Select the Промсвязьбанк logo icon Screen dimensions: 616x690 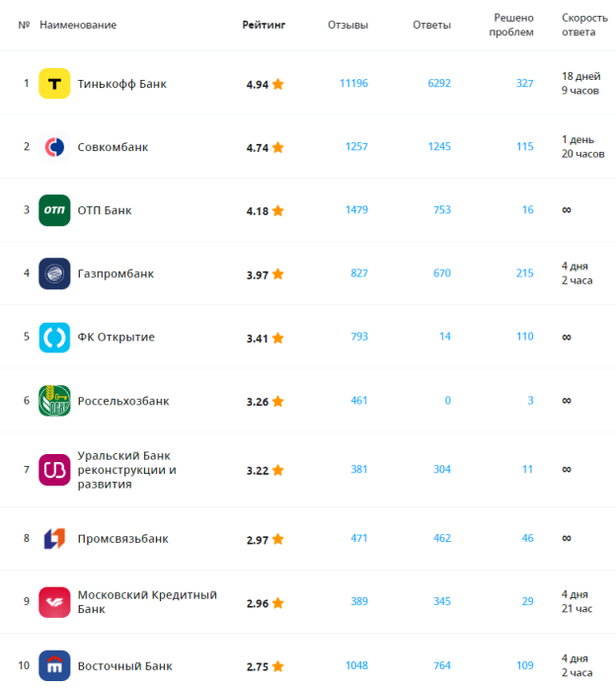point(54,539)
